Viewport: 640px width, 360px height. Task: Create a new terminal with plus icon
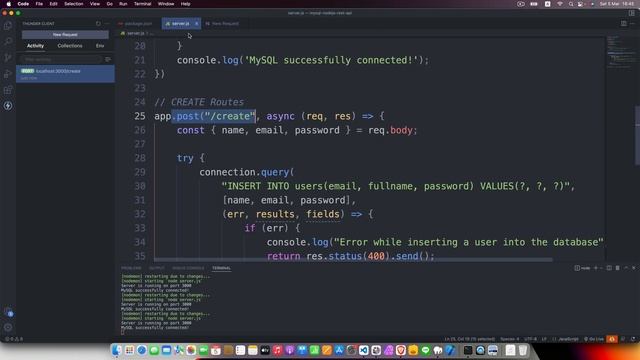tap(596, 268)
